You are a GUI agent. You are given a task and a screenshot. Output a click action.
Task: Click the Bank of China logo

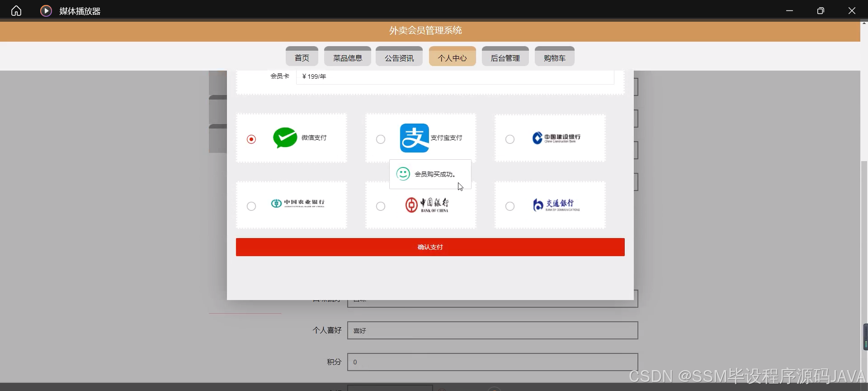coord(427,205)
